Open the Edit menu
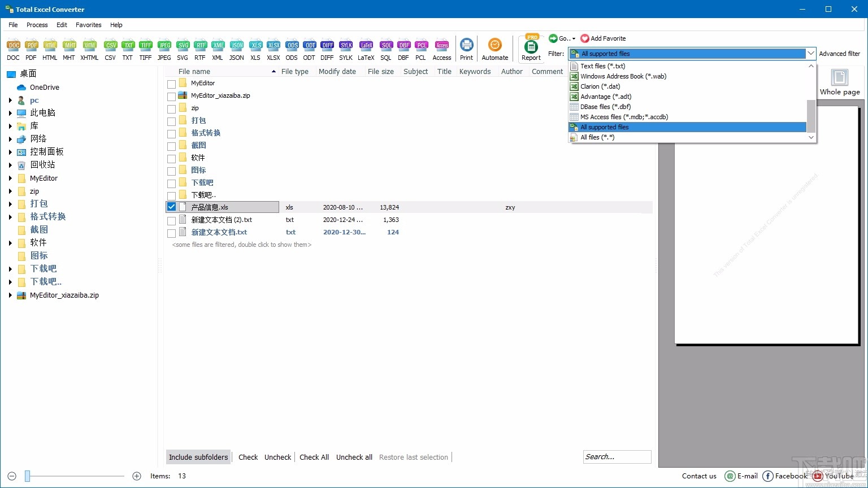Screen dimensions: 868x488 tap(62, 25)
